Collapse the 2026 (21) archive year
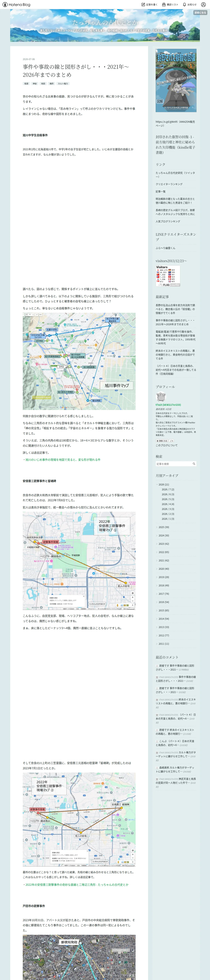The height and width of the screenshot is (980, 210). tap(157, 485)
